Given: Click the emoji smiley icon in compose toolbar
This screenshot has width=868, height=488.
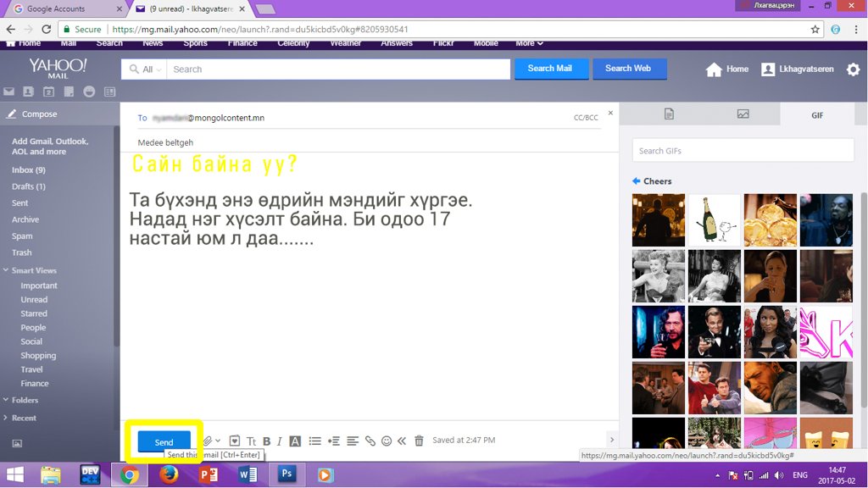Looking at the screenshot, I should pyautogui.click(x=387, y=441).
